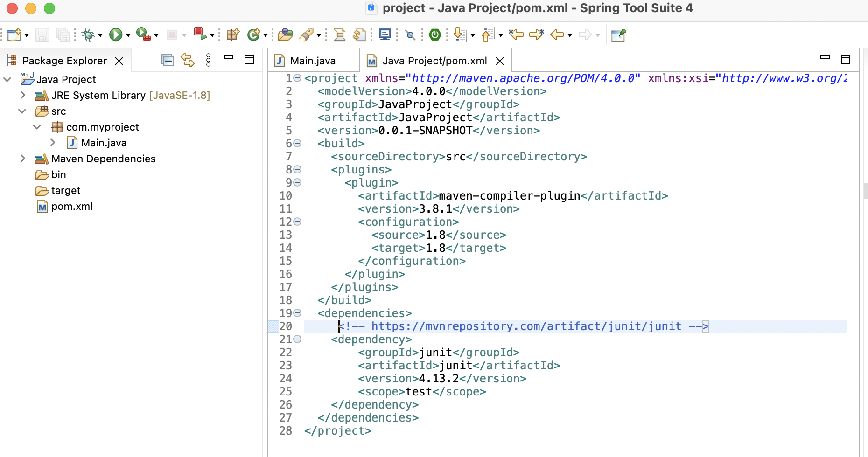Expand the JRE System Library node
This screenshot has width=868, height=457.
click(x=23, y=95)
